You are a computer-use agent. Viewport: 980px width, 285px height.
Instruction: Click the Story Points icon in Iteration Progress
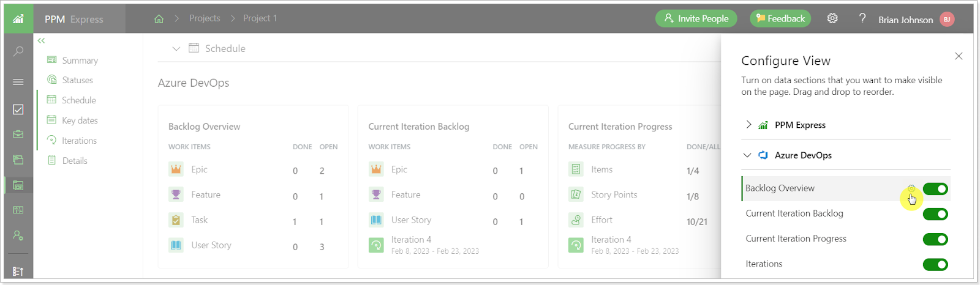point(576,194)
